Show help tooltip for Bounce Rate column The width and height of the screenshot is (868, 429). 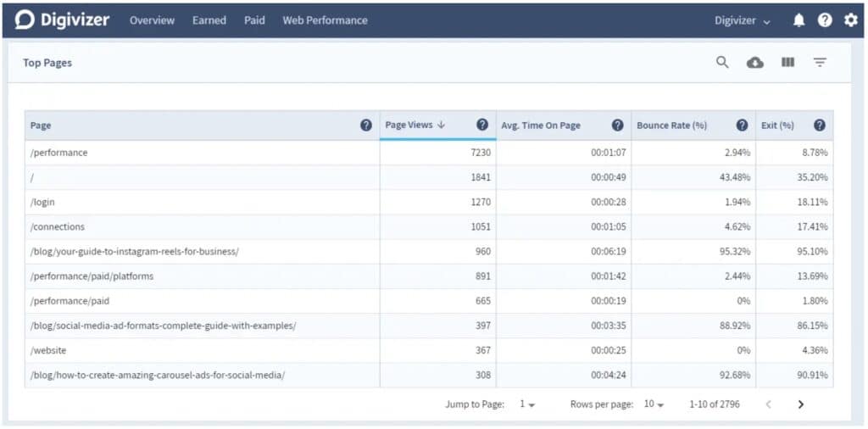(742, 125)
